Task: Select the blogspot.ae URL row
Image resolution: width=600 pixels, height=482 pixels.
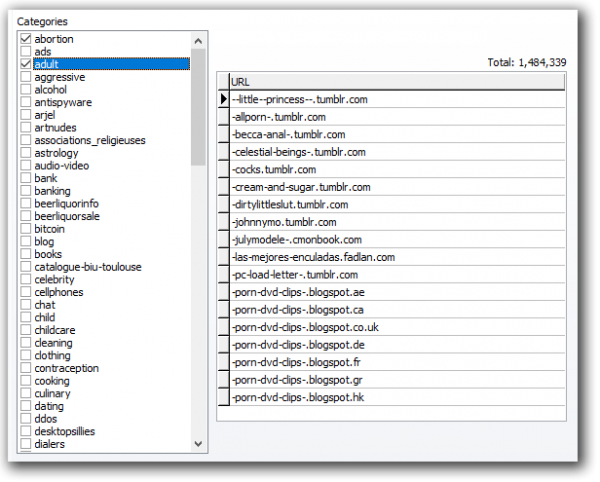Action: tap(397, 292)
